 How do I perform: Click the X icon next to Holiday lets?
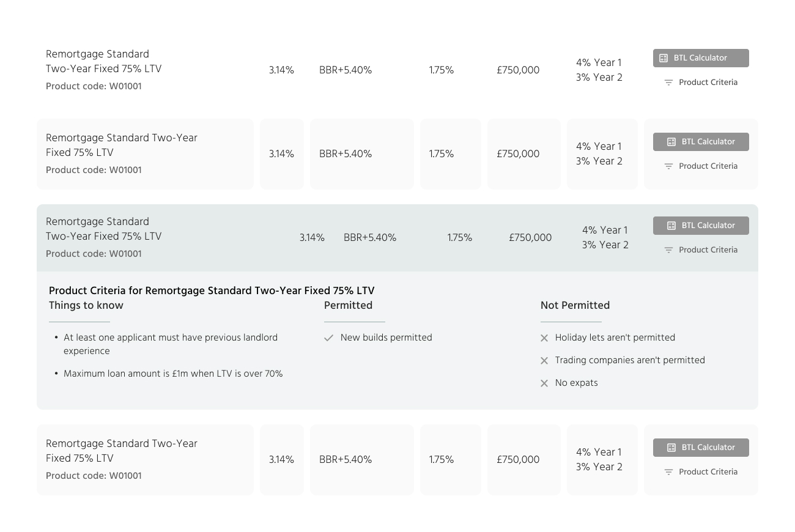coord(544,338)
